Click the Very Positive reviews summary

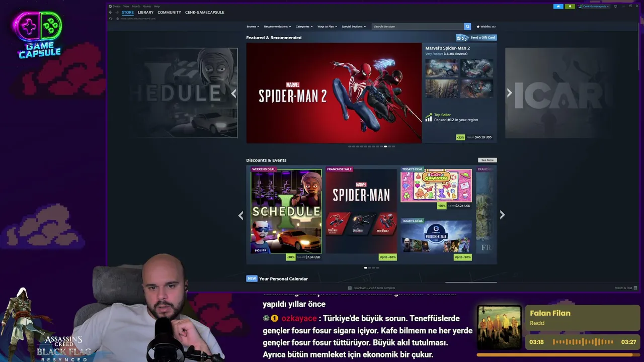pyautogui.click(x=446, y=54)
